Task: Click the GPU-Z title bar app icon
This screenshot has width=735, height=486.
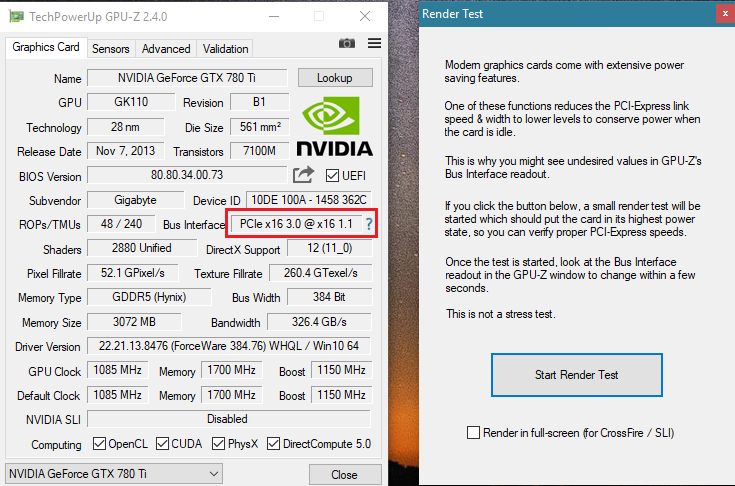Action: pyautogui.click(x=16, y=16)
